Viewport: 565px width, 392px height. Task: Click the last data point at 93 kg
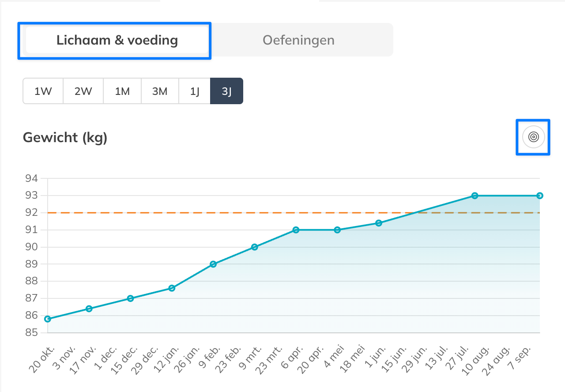point(539,196)
